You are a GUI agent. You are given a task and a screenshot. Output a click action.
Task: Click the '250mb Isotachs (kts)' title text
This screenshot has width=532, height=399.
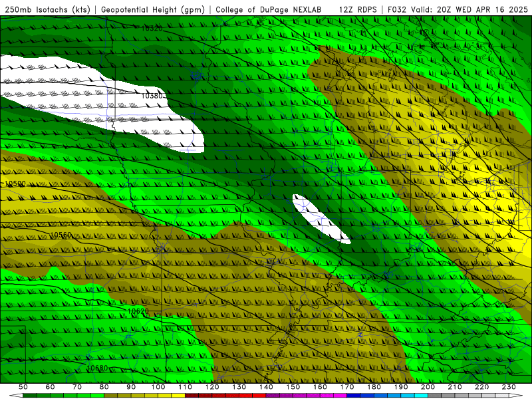pos(47,9)
